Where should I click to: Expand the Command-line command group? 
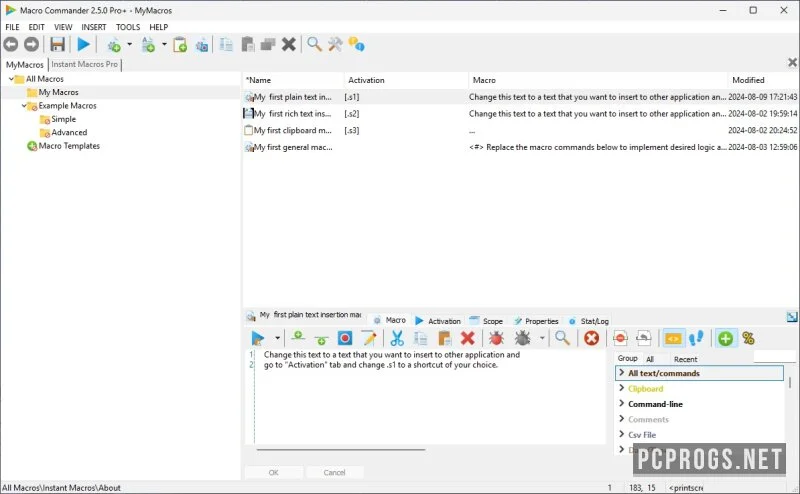(621, 404)
